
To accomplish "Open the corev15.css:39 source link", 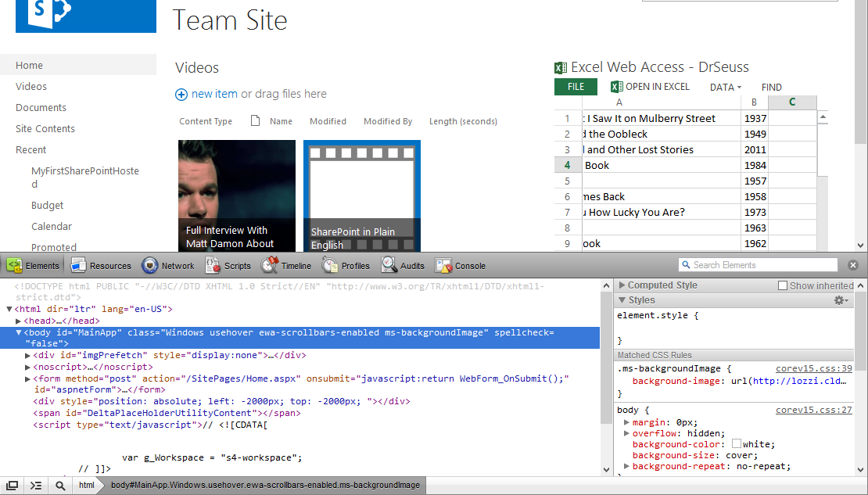I will tap(813, 368).
